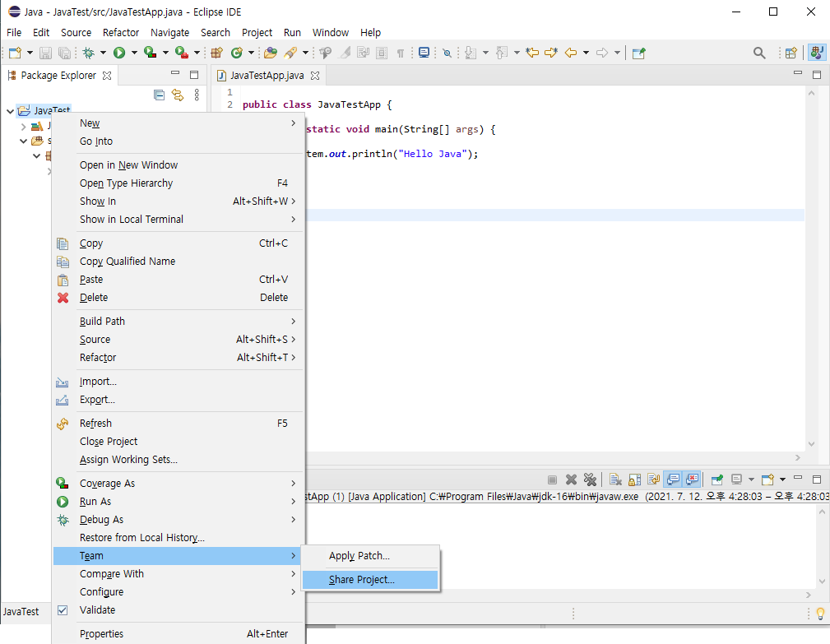Viewport: 830px width, 644px height.
Task: Click the Last Edit Location arrow icon
Action: click(532, 53)
